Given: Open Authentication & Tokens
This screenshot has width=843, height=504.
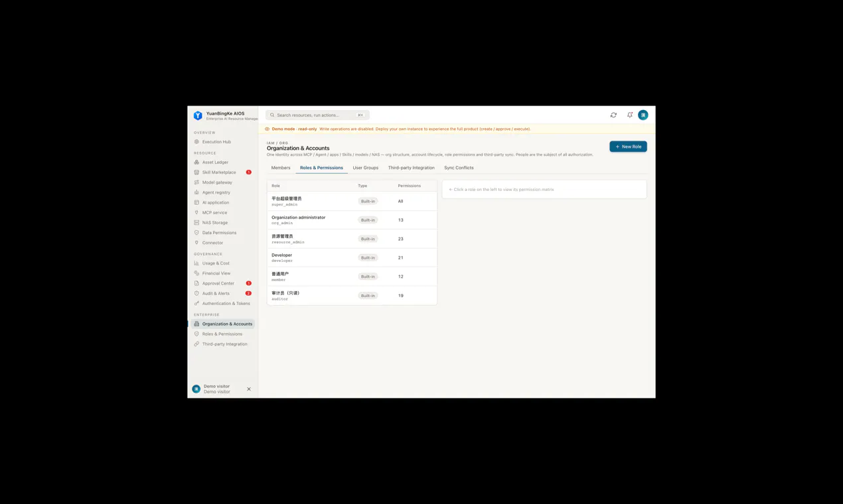Looking at the screenshot, I should point(223,304).
